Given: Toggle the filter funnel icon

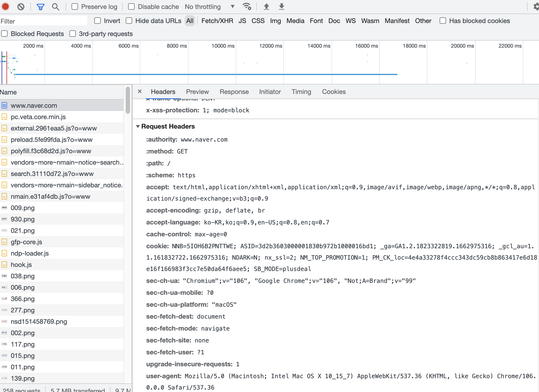Looking at the screenshot, I should coord(40,6).
